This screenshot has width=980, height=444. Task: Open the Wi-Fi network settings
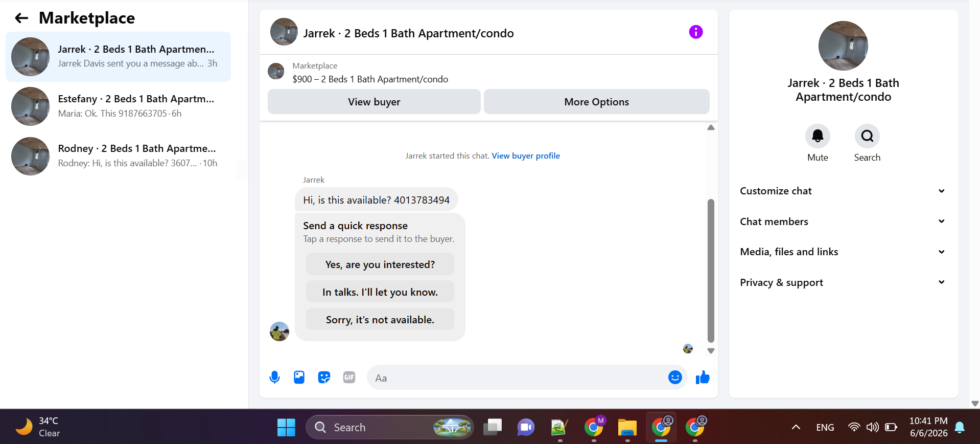[853, 427]
